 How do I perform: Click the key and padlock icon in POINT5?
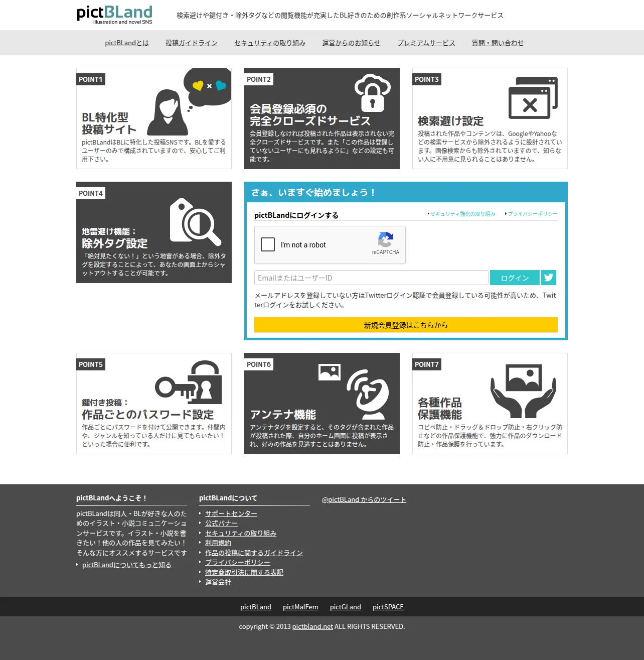[189, 382]
